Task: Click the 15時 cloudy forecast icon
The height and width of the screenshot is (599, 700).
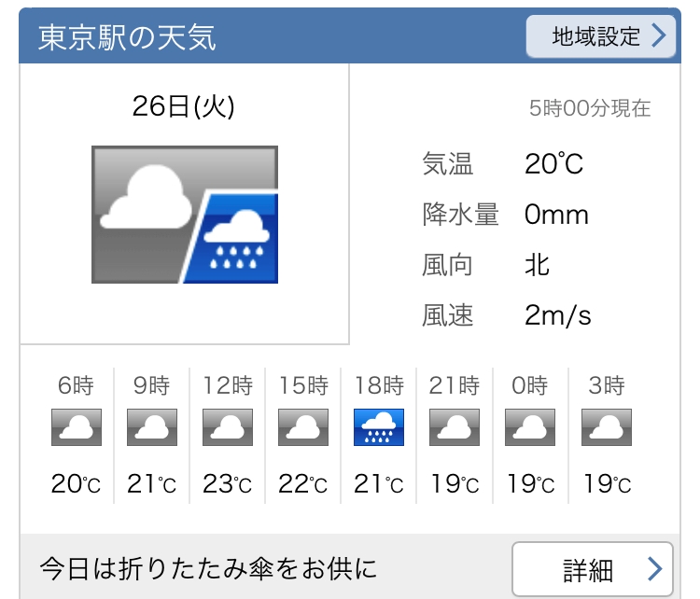Action: click(x=303, y=427)
